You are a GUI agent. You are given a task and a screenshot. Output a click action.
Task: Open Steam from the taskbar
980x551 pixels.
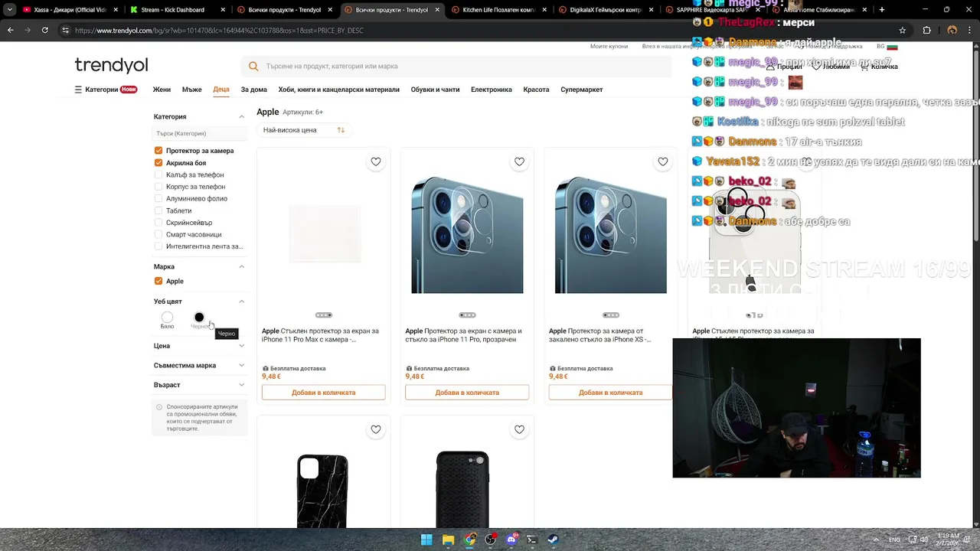[553, 540]
